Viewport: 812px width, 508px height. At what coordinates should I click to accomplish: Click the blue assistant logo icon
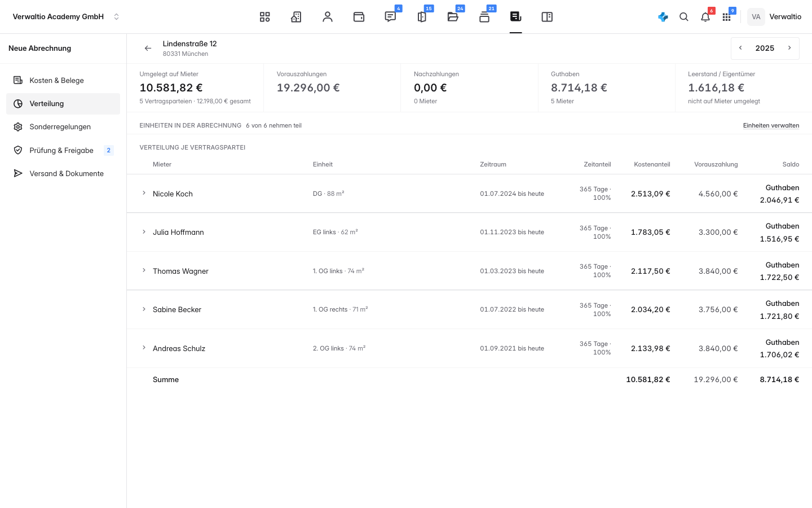coord(663,17)
